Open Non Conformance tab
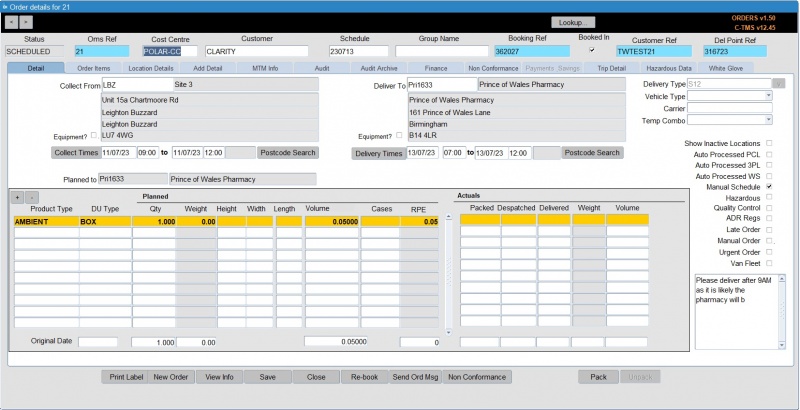This screenshot has height=410, width=800. click(x=493, y=68)
